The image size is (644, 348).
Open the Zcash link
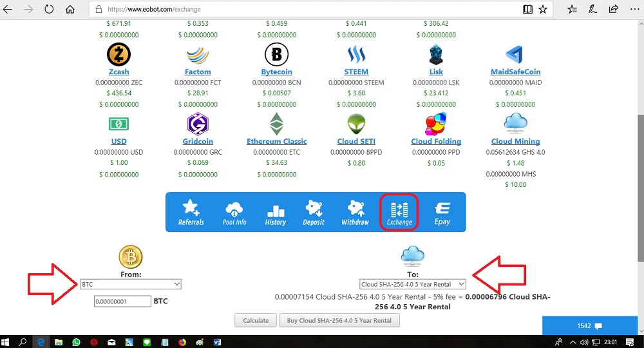tap(118, 72)
